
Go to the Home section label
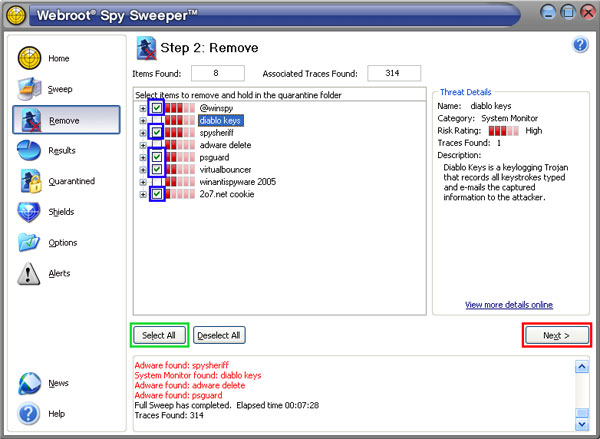coord(59,59)
